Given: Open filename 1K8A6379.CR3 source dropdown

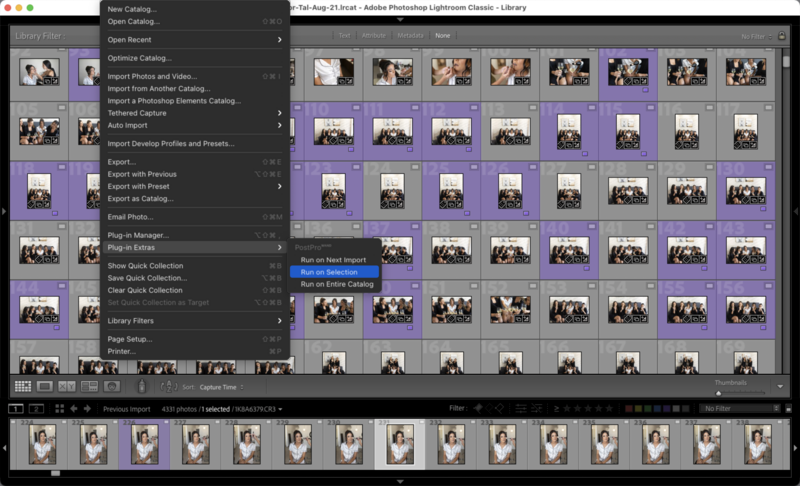Looking at the screenshot, I should click(259, 409).
